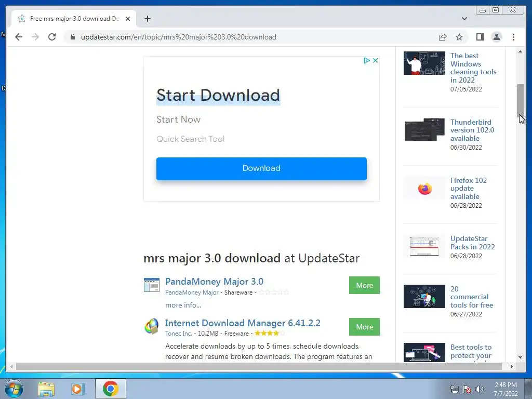Click the taskbar clock showing 2:48 PM
The height and width of the screenshot is (399, 532).
tap(506, 389)
